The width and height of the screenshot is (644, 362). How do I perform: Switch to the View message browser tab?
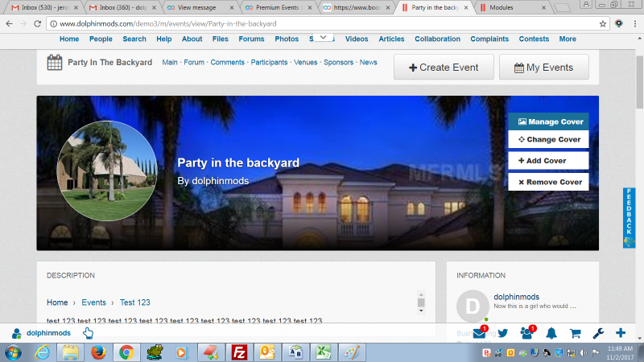pyautogui.click(x=200, y=7)
